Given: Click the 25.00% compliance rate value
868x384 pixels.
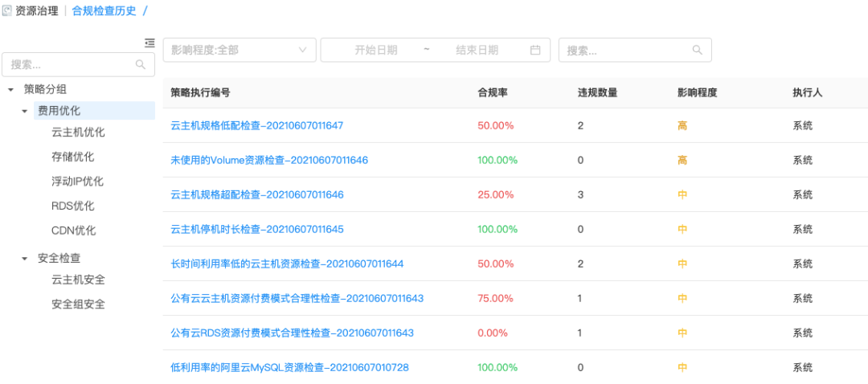Looking at the screenshot, I should click(495, 194).
